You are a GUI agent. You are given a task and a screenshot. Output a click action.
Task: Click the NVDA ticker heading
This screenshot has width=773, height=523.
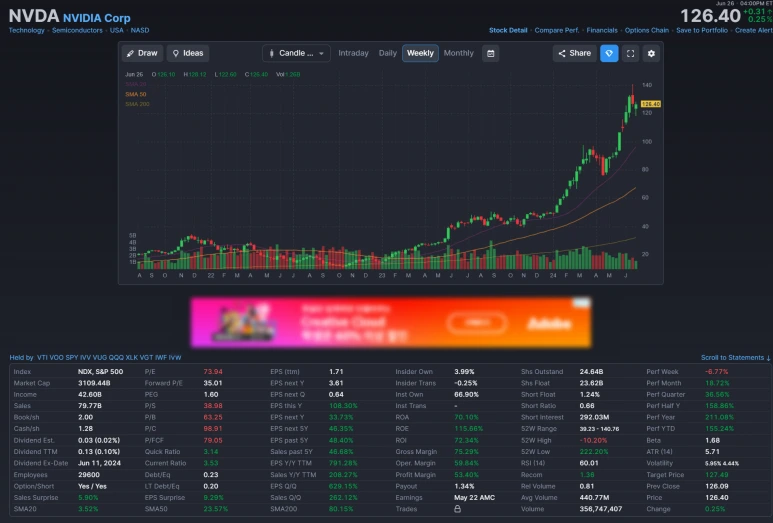(x=34, y=16)
